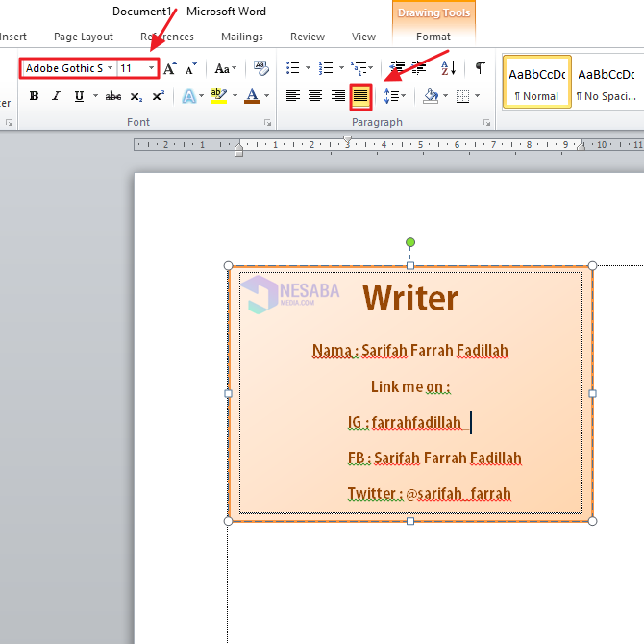Open the View tab

pos(363,37)
